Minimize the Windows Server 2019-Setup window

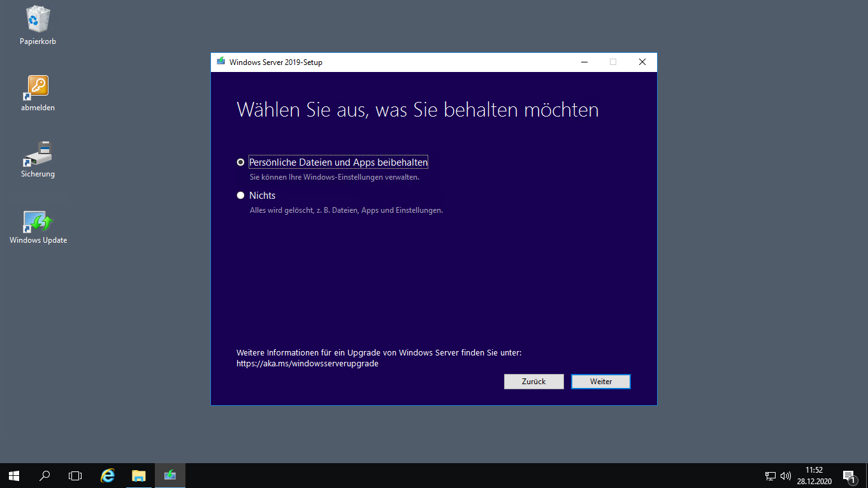click(584, 62)
